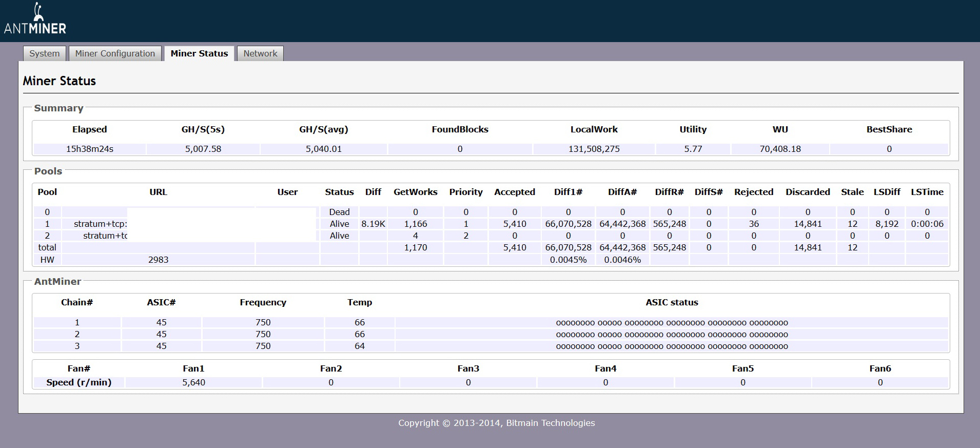Click GetWorks value 1,166 for pool 1
Screen dimensions: 980x448
click(x=416, y=224)
